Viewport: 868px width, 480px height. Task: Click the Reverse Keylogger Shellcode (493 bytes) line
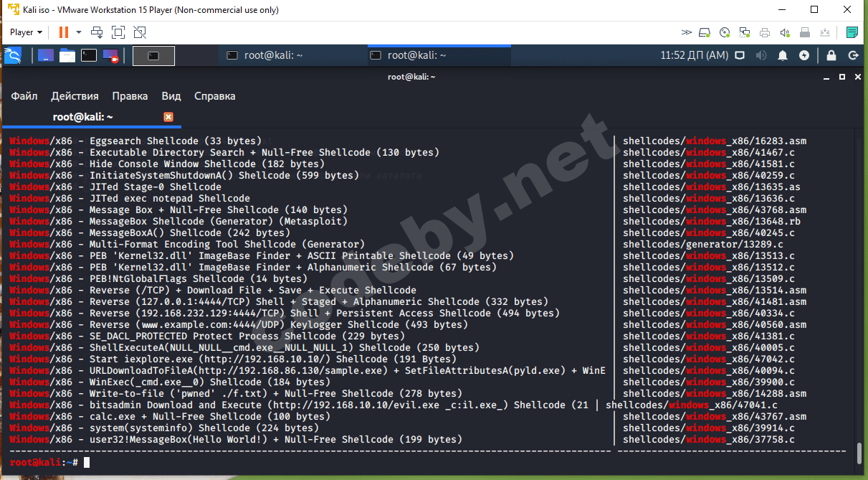239,324
